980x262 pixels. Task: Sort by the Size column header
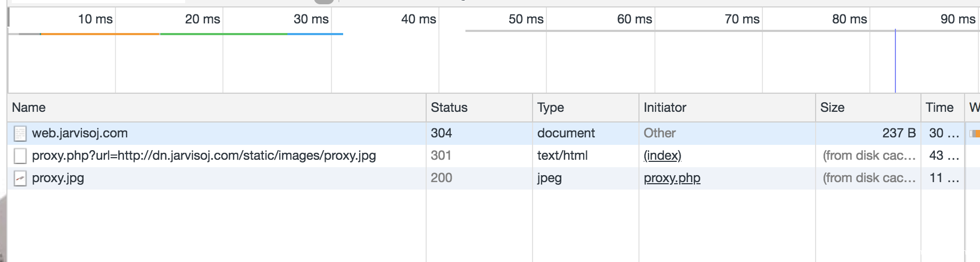tap(833, 108)
